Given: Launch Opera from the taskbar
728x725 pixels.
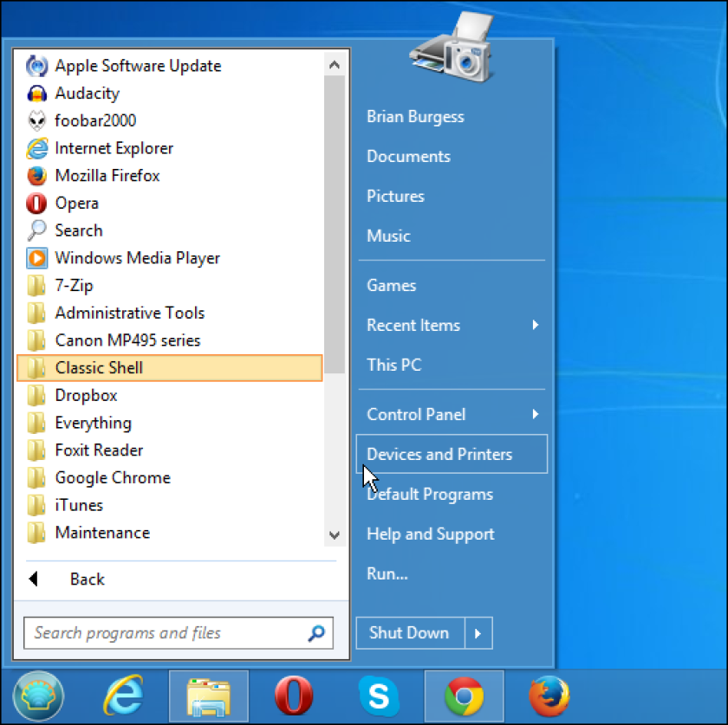Looking at the screenshot, I should [294, 696].
